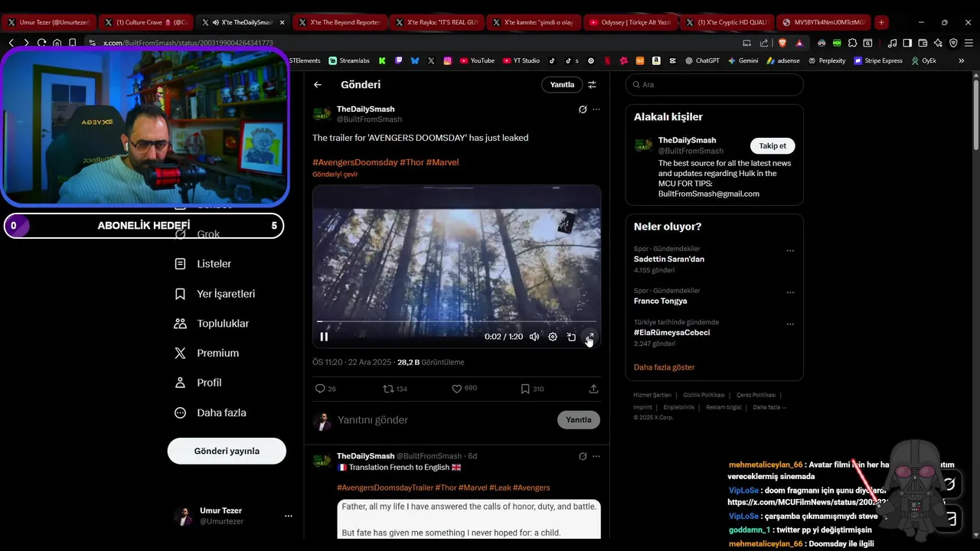Seek on the video progress bar
This screenshot has height=551, width=980.
[456, 321]
